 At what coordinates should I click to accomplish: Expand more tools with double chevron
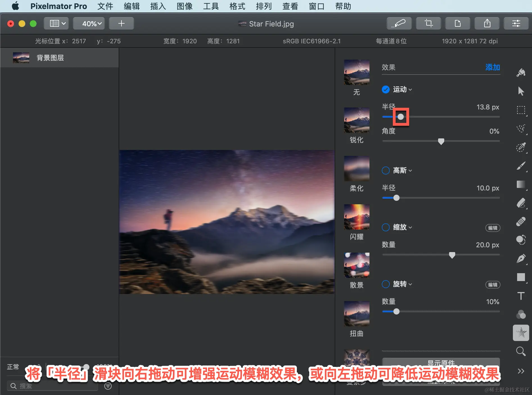[x=521, y=371]
